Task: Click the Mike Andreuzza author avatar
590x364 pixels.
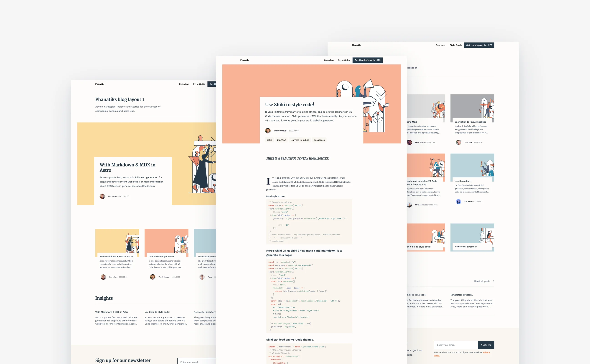Action: (409, 205)
